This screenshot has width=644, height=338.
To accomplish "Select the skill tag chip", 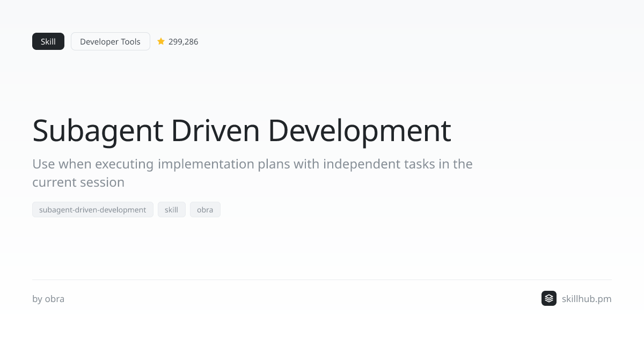I will (172, 210).
